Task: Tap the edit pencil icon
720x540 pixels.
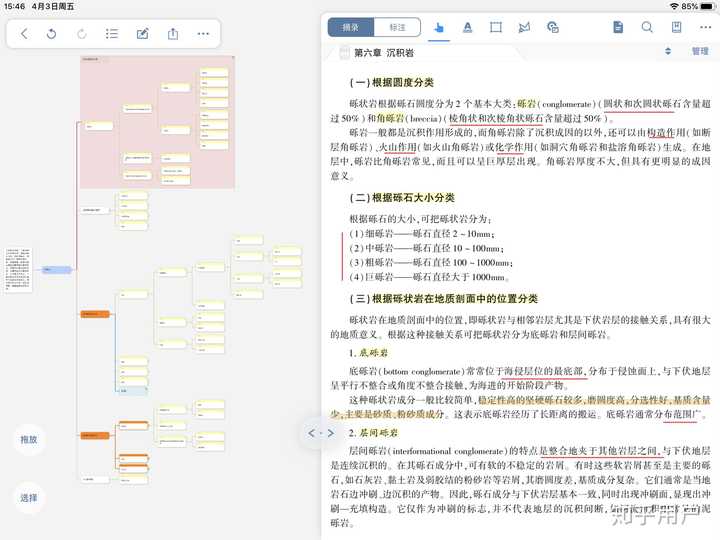Action: click(x=142, y=34)
